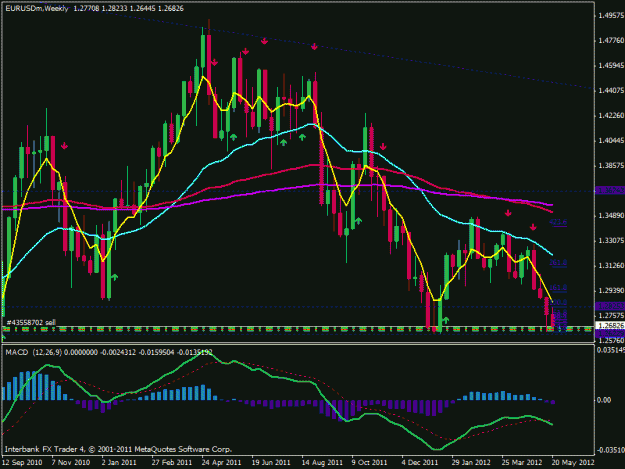625x469 pixels.
Task: Click the 14 Aug 2011 date label
Action: tap(322, 462)
